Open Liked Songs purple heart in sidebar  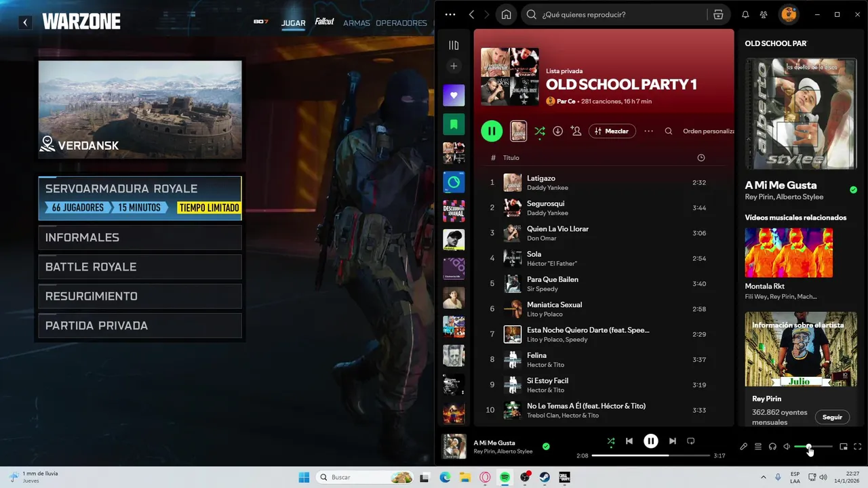(x=454, y=95)
